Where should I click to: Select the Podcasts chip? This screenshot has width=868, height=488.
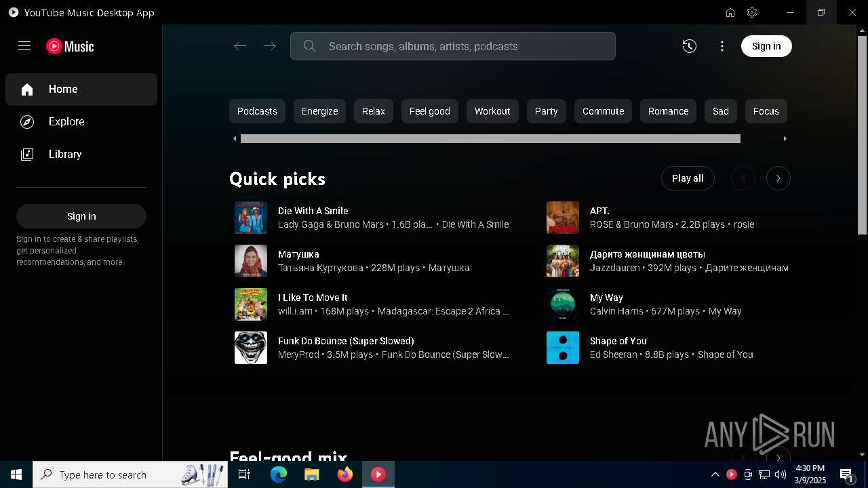coord(257,111)
